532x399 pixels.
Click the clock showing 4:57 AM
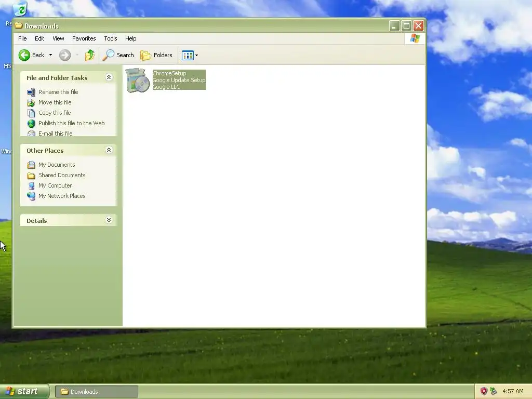pos(513,391)
